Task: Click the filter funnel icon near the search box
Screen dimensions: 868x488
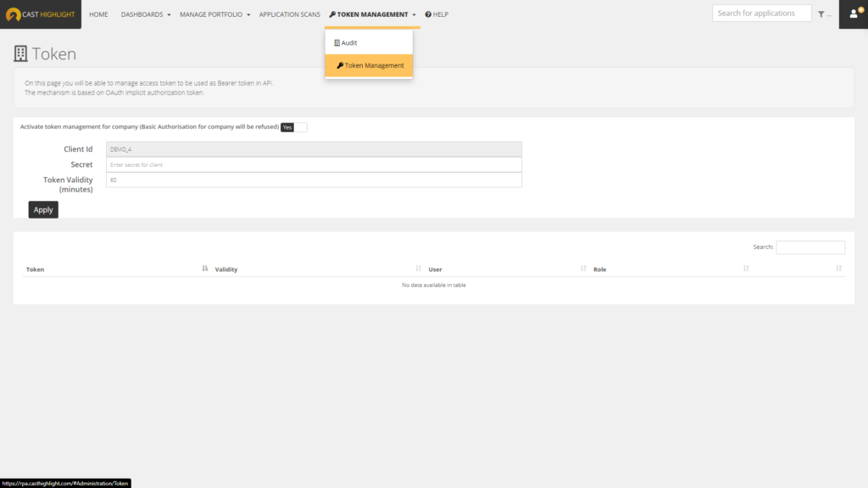Action: click(821, 14)
